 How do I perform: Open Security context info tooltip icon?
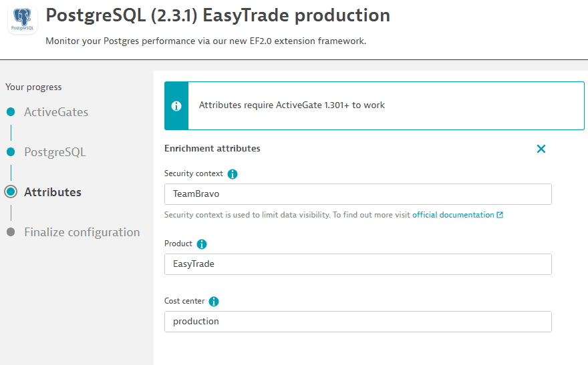tap(233, 174)
